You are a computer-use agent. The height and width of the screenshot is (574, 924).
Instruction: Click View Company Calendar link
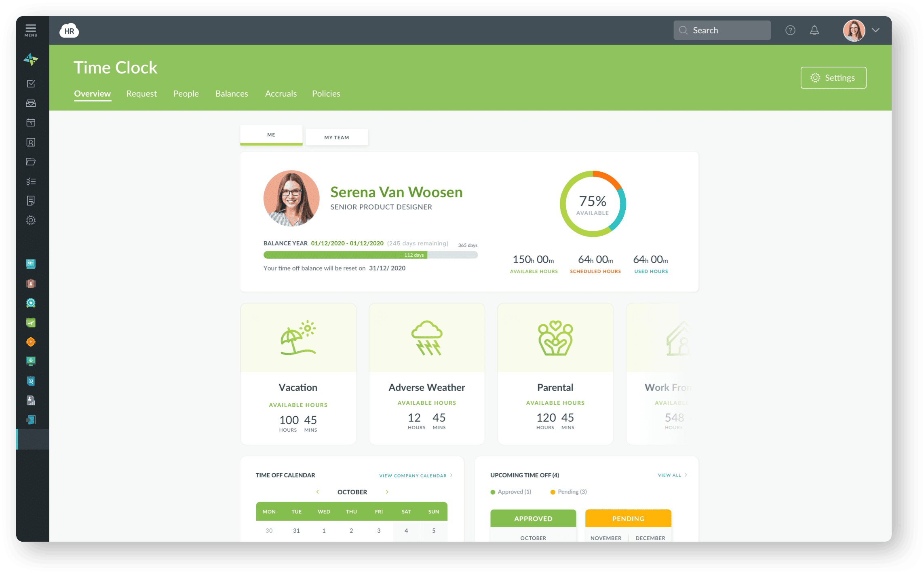(x=411, y=475)
